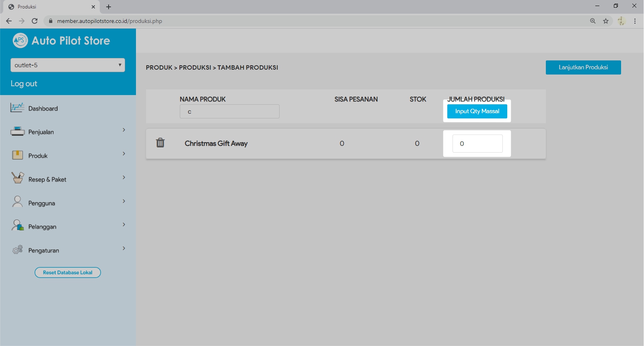The width and height of the screenshot is (644, 346).
Task: Click the Dashboard chart icon
Action: (x=17, y=108)
